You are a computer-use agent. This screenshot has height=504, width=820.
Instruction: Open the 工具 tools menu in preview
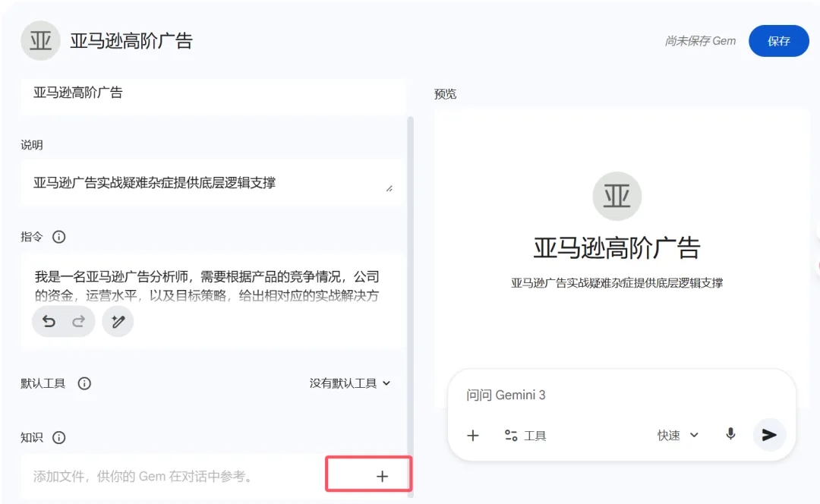525,436
